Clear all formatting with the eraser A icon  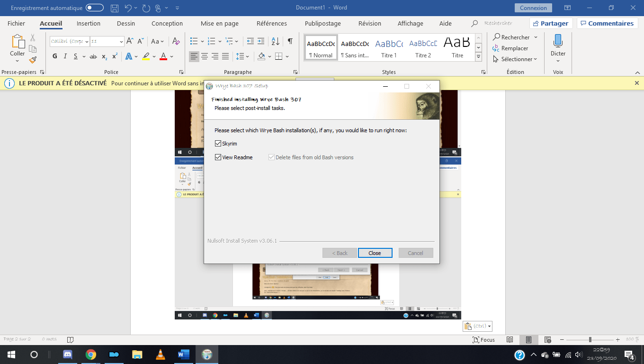176,41
